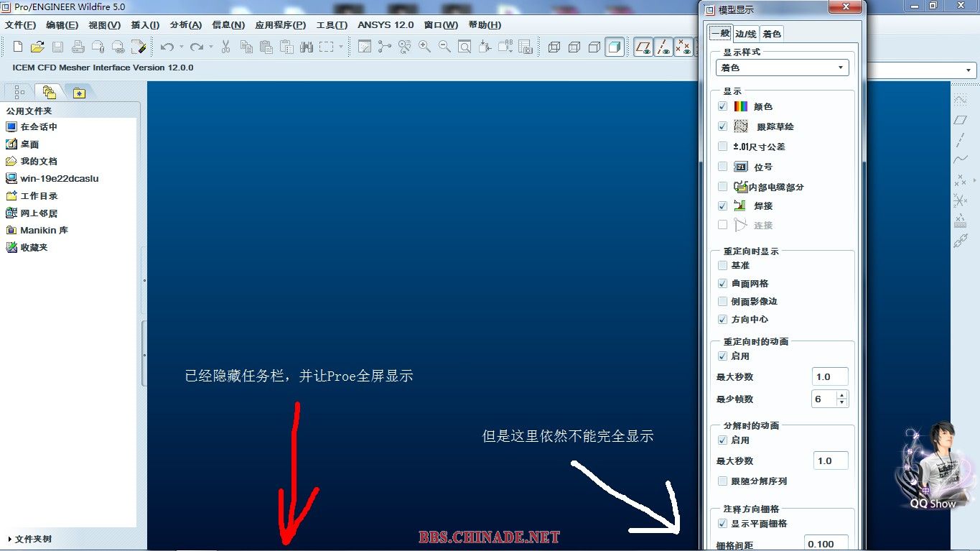Open the 工作目录 folder

pyautogui.click(x=39, y=195)
